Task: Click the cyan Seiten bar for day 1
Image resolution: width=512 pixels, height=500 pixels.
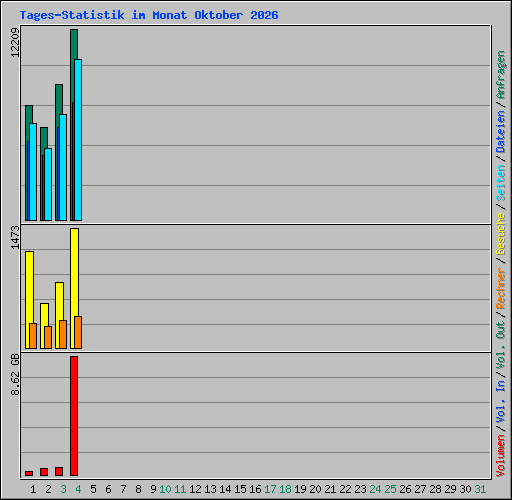Action: (x=33, y=172)
